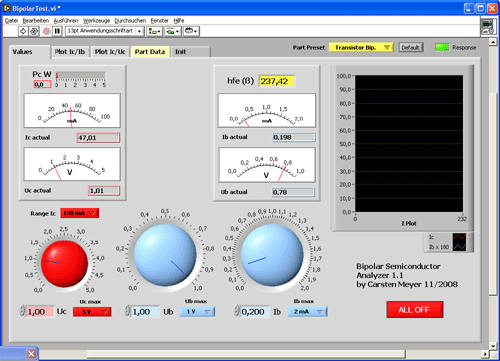This screenshot has width=500, height=361.
Task: Open the Uc max 5 V dropdown
Action: [92, 312]
